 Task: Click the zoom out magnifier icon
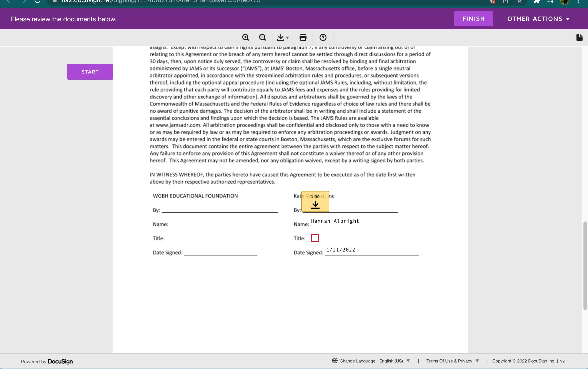[263, 37]
